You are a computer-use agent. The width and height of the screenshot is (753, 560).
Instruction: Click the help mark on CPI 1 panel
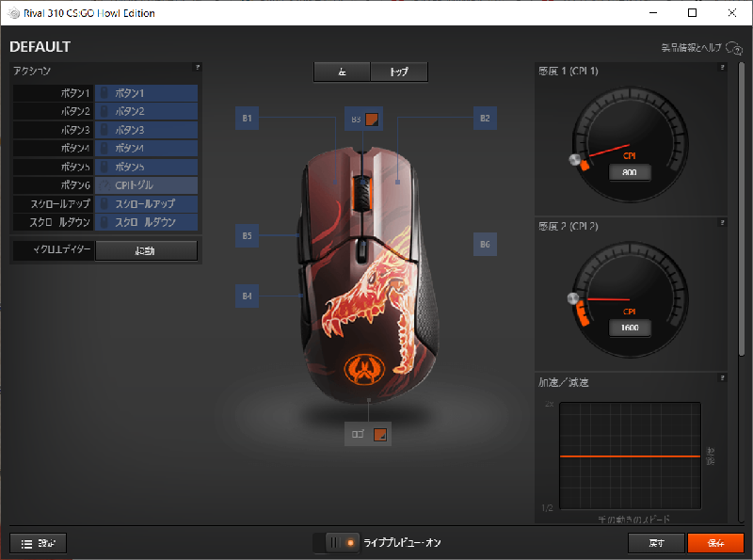pos(722,67)
